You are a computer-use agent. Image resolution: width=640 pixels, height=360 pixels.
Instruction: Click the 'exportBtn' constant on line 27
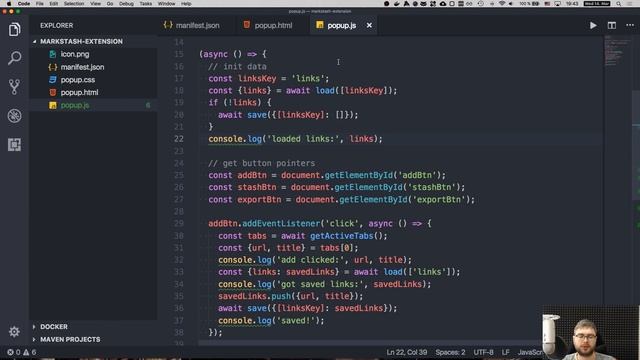[x=259, y=200]
